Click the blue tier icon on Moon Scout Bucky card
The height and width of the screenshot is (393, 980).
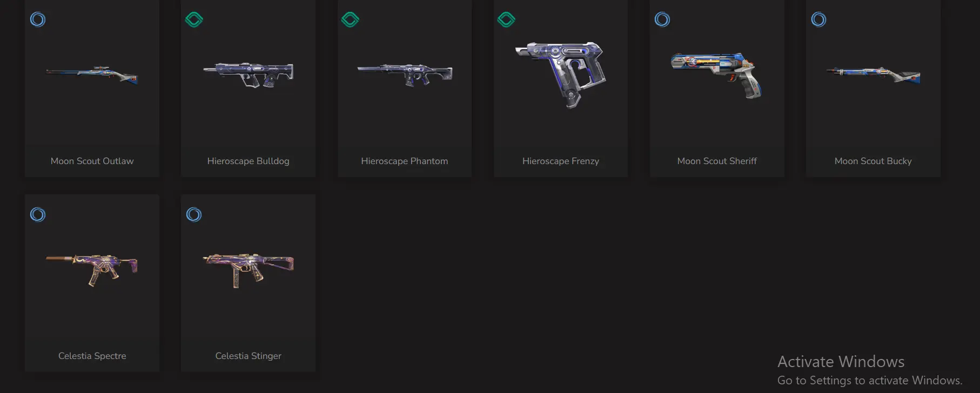818,20
